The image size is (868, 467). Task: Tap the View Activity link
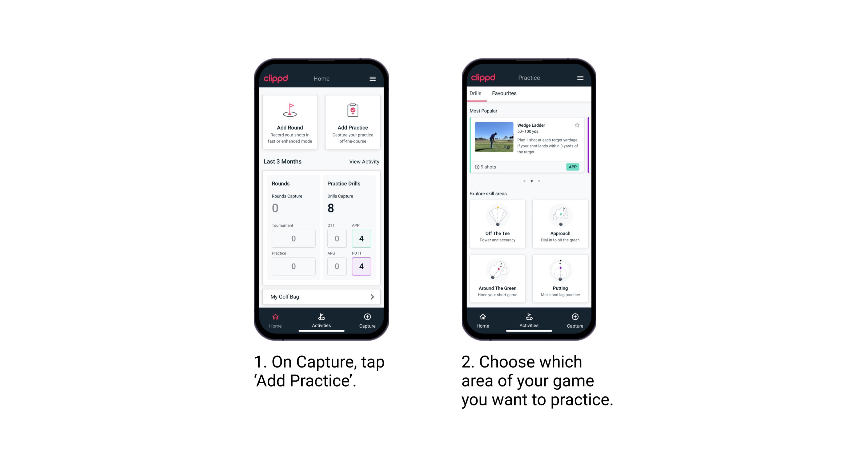point(363,162)
